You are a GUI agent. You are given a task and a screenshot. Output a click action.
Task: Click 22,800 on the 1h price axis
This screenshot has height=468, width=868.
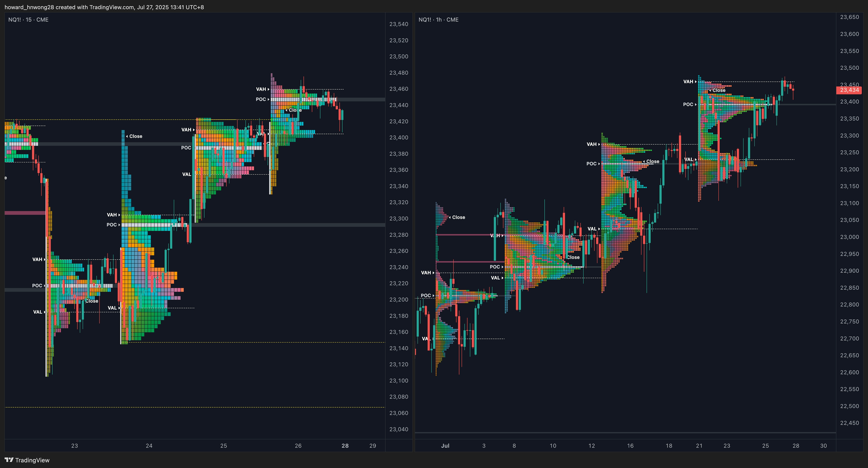pyautogui.click(x=849, y=305)
